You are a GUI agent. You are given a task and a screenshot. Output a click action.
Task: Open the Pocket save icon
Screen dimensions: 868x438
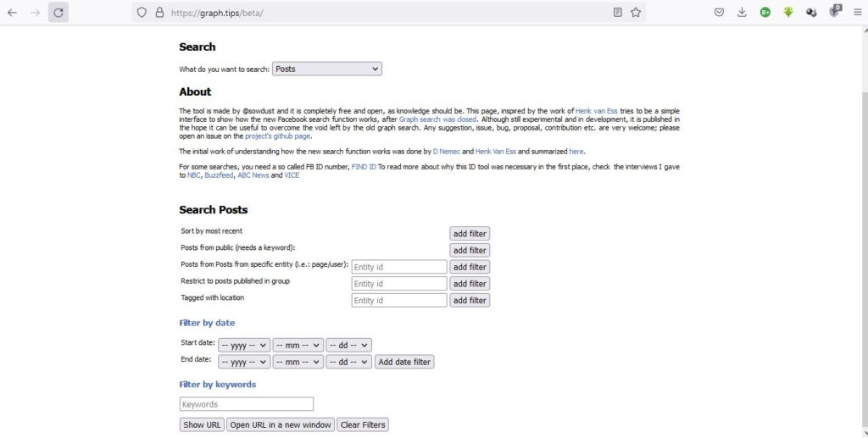point(719,13)
